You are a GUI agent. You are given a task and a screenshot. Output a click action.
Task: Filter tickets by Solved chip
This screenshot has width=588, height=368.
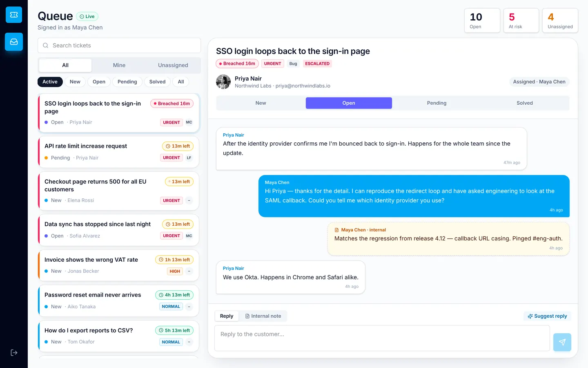pyautogui.click(x=158, y=82)
